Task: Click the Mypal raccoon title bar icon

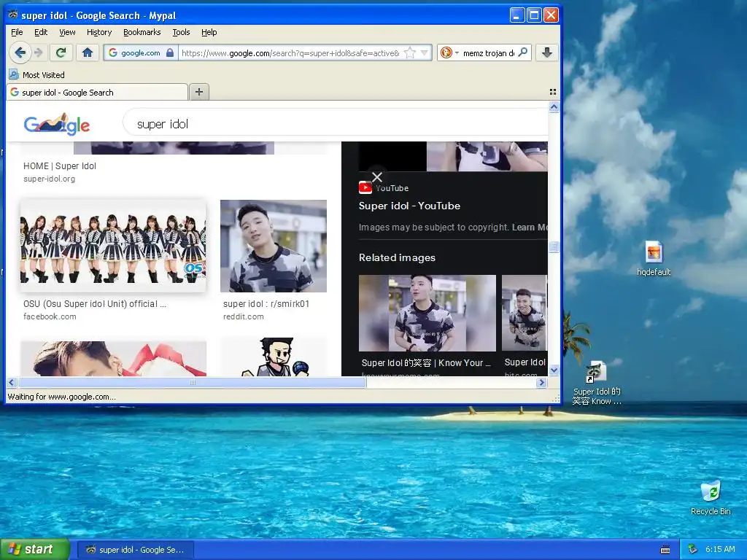Action: point(13,15)
